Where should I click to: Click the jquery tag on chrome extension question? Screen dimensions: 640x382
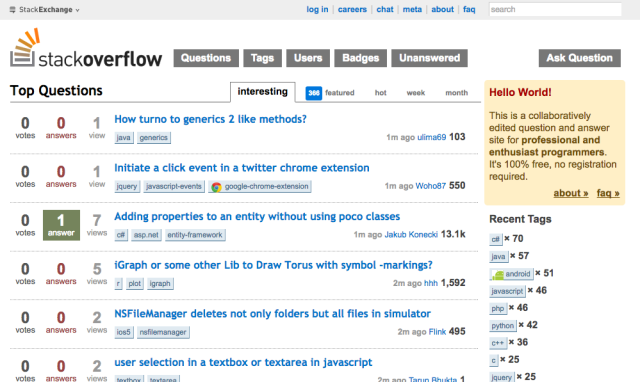tap(127, 186)
